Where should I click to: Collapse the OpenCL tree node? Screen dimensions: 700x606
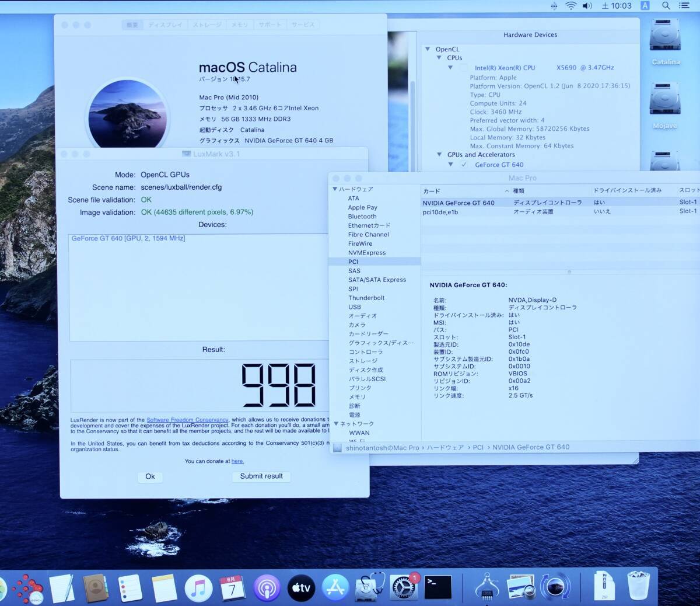tap(428, 49)
